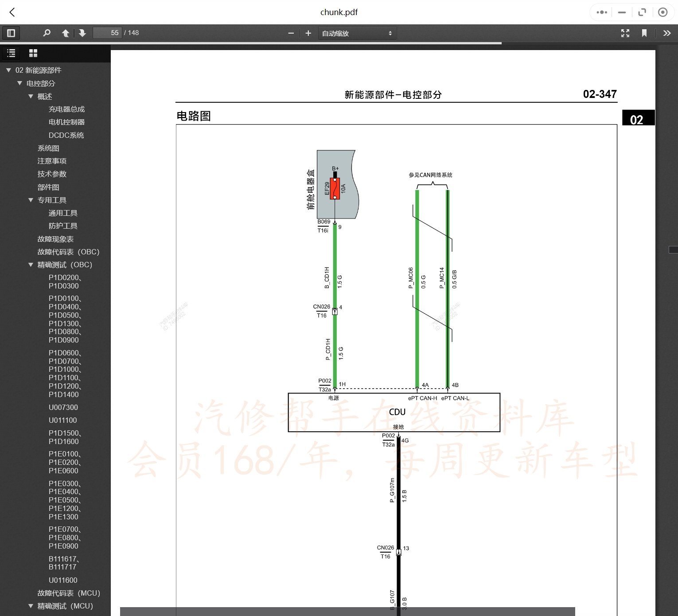Click the bookmark icon in toolbar
Viewport: 678px width, 616px height.
644,33
